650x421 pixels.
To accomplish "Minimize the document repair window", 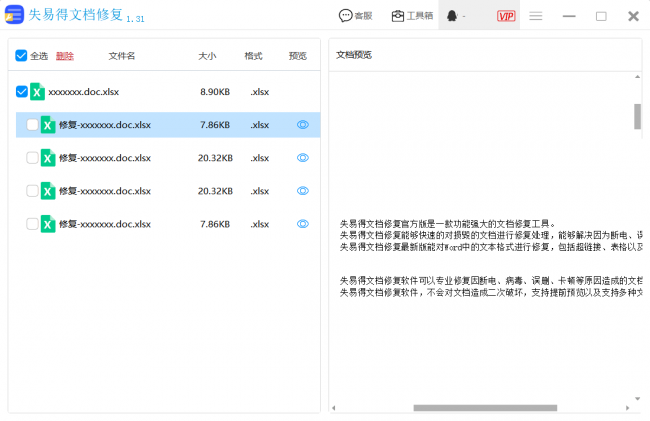I will coord(569,16).
